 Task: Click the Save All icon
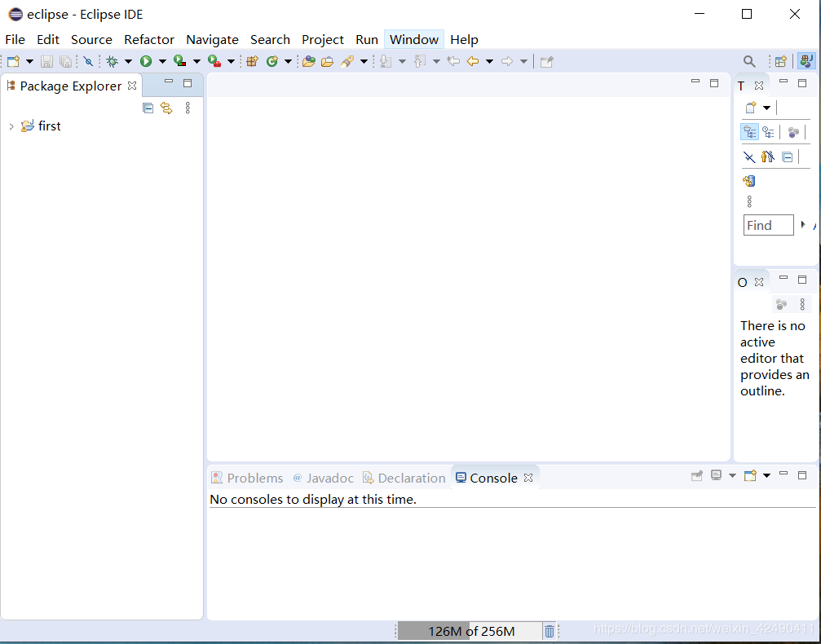65,61
